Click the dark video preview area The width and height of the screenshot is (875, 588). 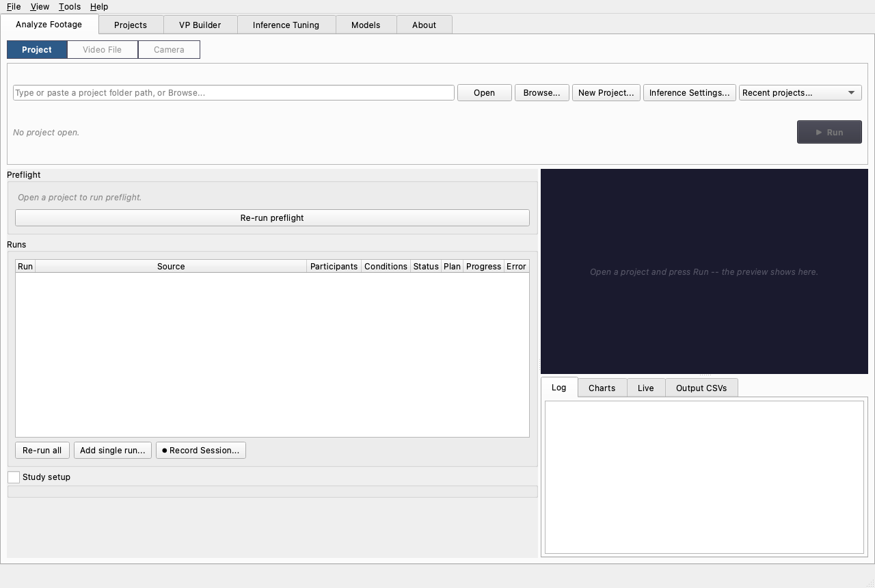[704, 271]
